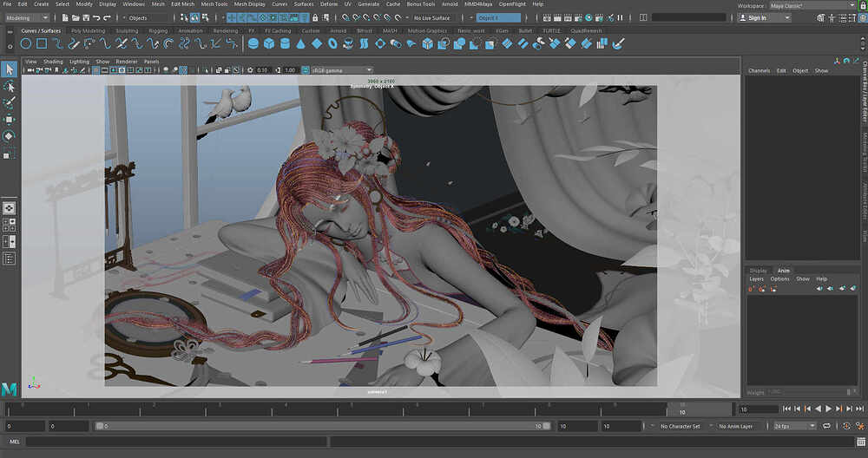The height and width of the screenshot is (458, 868).
Task: Toggle the view transform color management button
Action: point(306,70)
